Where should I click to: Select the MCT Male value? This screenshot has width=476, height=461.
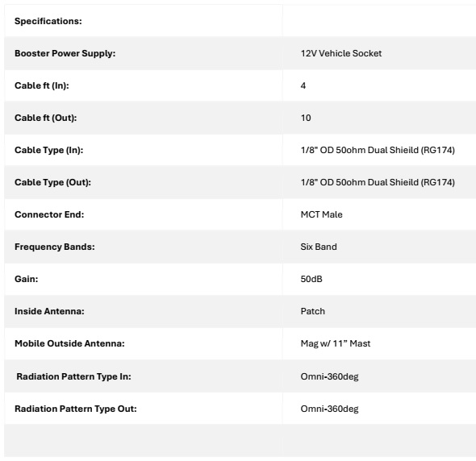pyautogui.click(x=321, y=214)
